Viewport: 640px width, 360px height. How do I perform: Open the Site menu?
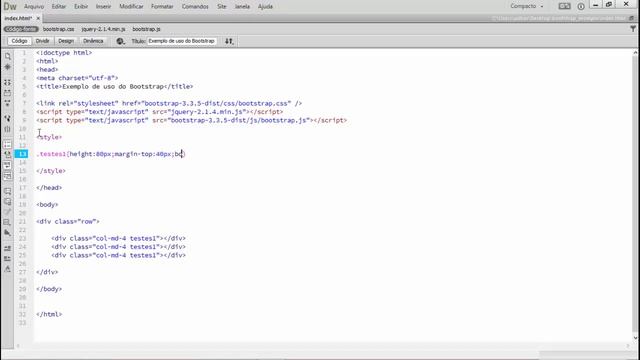click(x=222, y=7)
